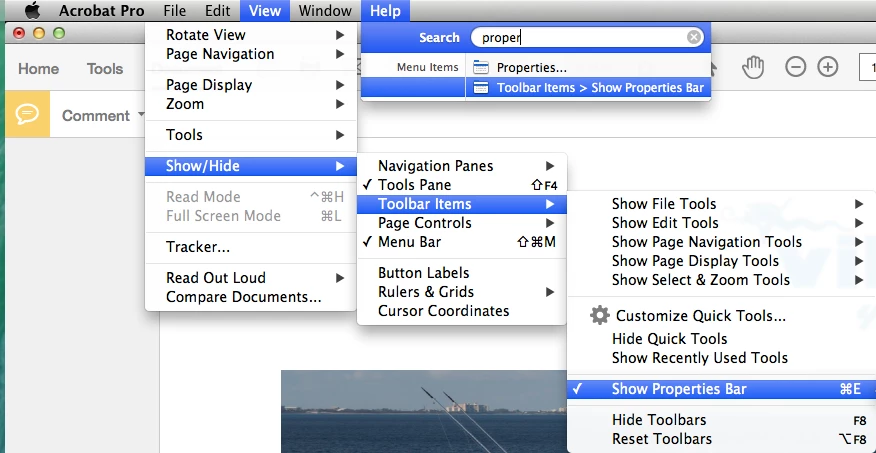Toggle the Menu Bar checkmark item
876x453 pixels.
point(462,242)
